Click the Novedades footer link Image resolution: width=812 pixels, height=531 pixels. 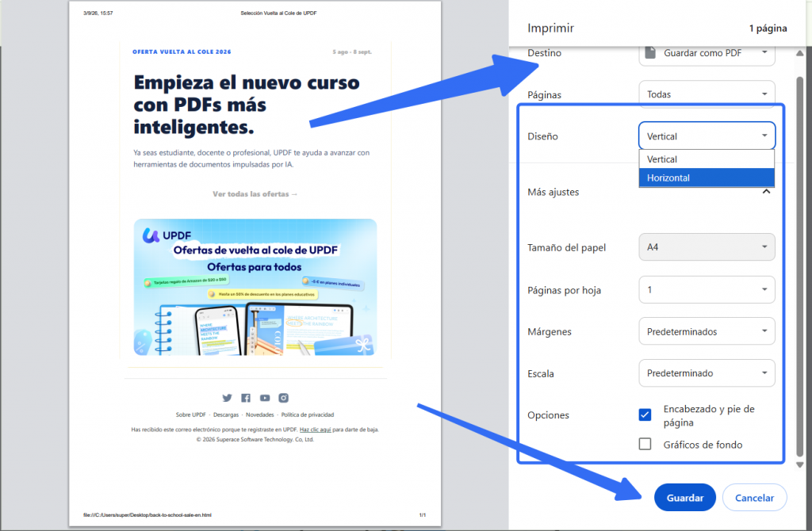click(x=260, y=415)
